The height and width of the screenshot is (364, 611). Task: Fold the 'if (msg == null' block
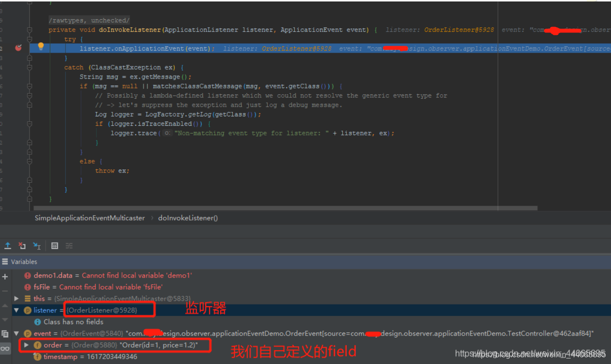29,86
